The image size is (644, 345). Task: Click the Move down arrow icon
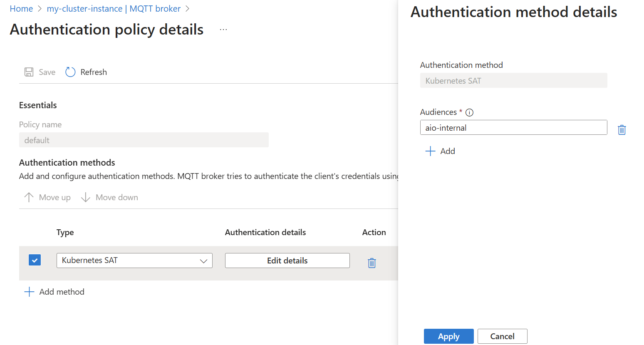pos(85,197)
